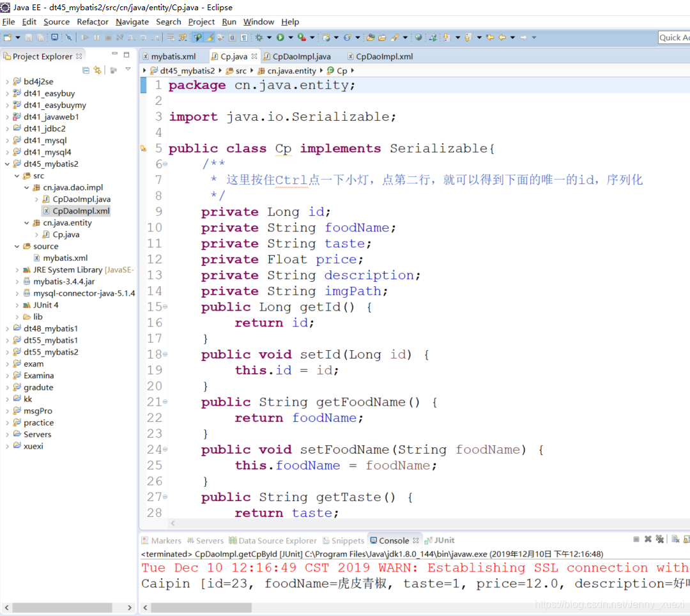Screen dimensions: 690x616
Task: Open the Markers view tab
Action: click(162, 541)
